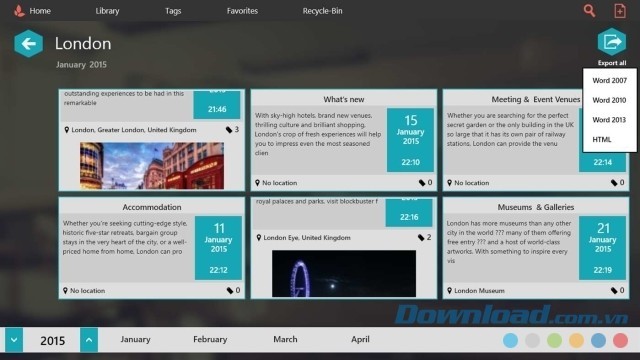Image resolution: width=640 pixels, height=360 pixels.
Task: Choose Word 2007 export option
Action: pos(609,81)
